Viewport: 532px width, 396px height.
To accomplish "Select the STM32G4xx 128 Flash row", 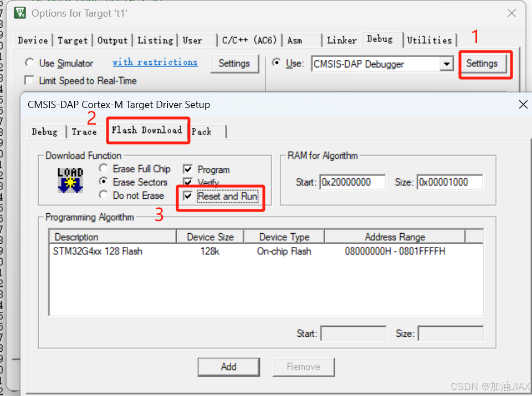I will click(267, 251).
